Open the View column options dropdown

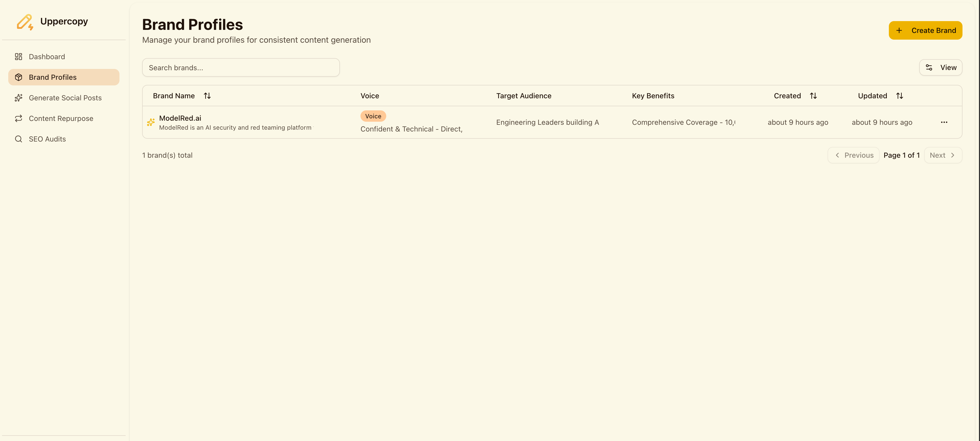click(x=940, y=67)
